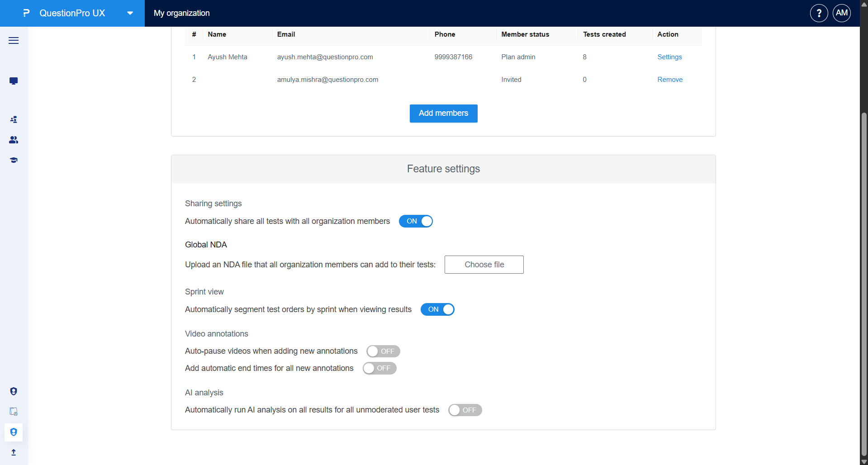Click the Add members button

(x=443, y=113)
